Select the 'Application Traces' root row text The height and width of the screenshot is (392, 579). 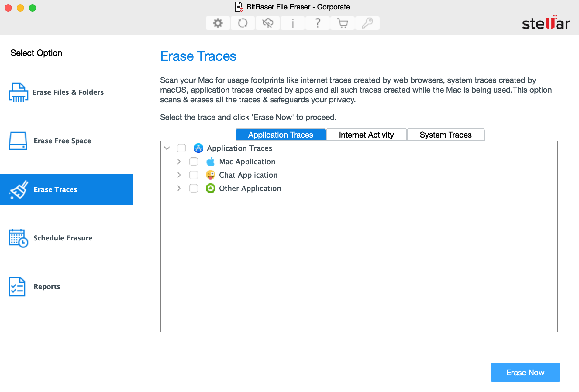pyautogui.click(x=240, y=148)
